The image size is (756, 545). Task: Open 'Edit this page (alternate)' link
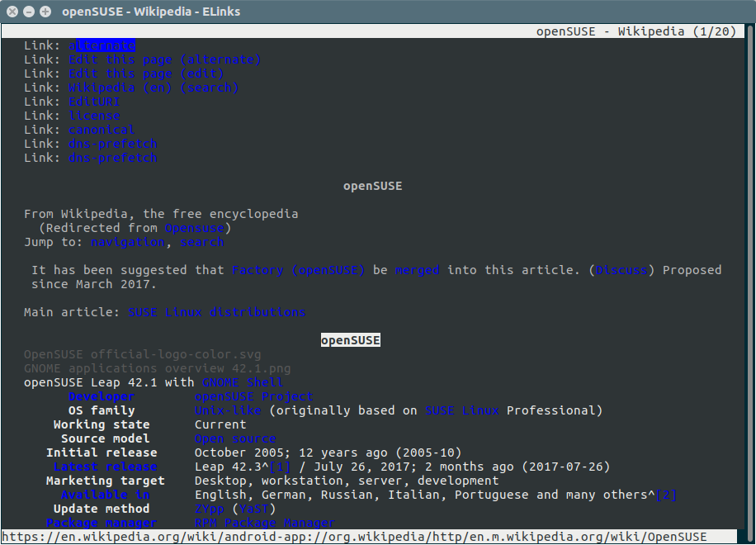tap(164, 59)
